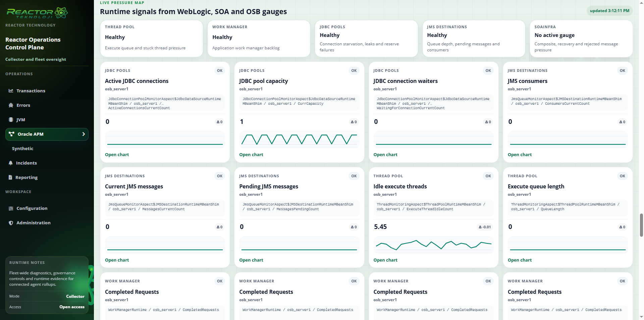Click the OK badge on JMS consumers

[x=622, y=71]
